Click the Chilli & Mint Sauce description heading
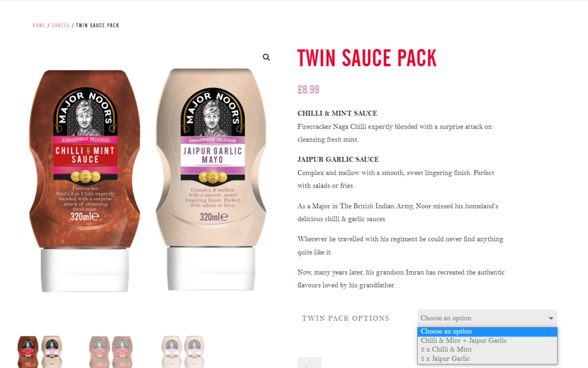This screenshot has width=588, height=368. tap(338, 113)
